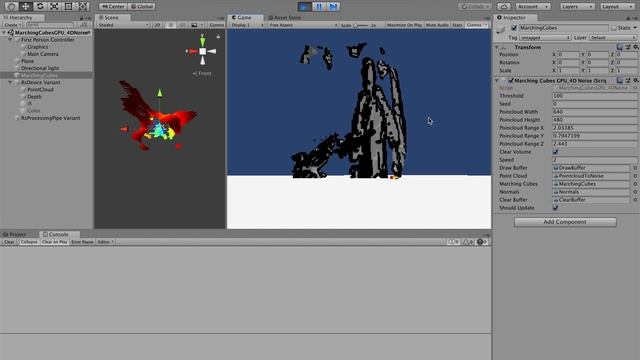Screen dimensions: 640x360
Task: Open the Shaded draw mode dropdown
Action: tap(123, 25)
